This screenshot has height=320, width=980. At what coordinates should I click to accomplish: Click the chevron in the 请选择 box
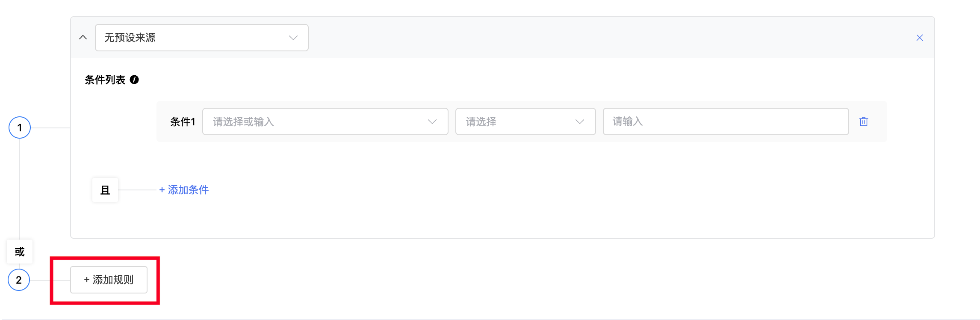point(580,121)
